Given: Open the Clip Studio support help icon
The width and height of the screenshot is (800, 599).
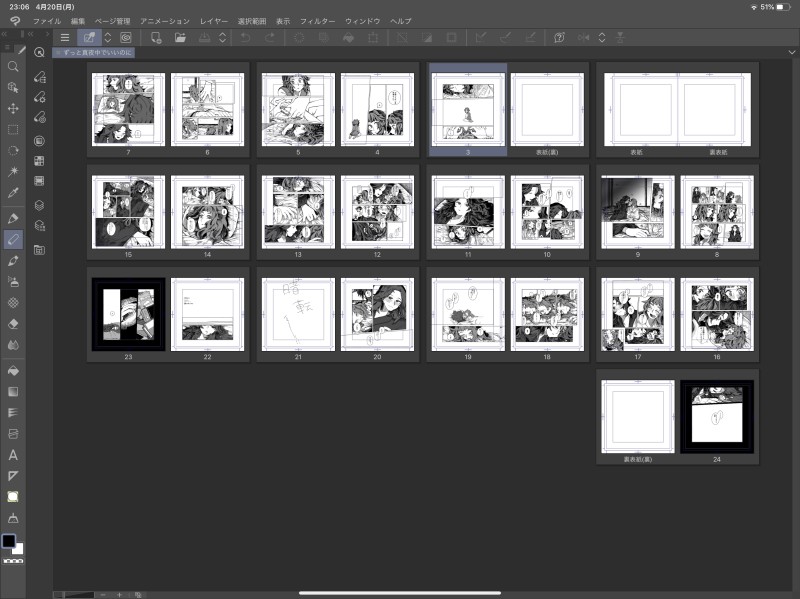Looking at the screenshot, I should [559, 37].
